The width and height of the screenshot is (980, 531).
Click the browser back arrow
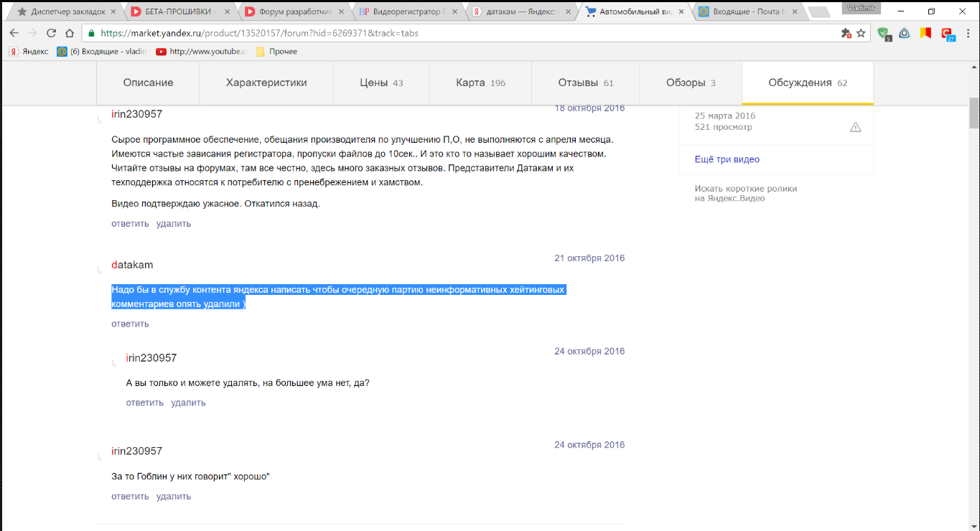13,33
